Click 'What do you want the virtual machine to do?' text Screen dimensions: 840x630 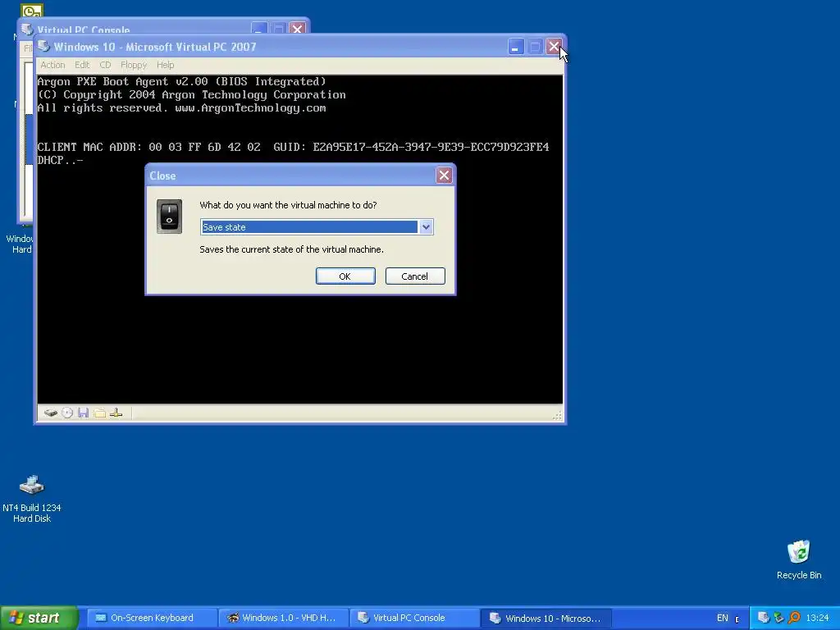pyautogui.click(x=288, y=205)
